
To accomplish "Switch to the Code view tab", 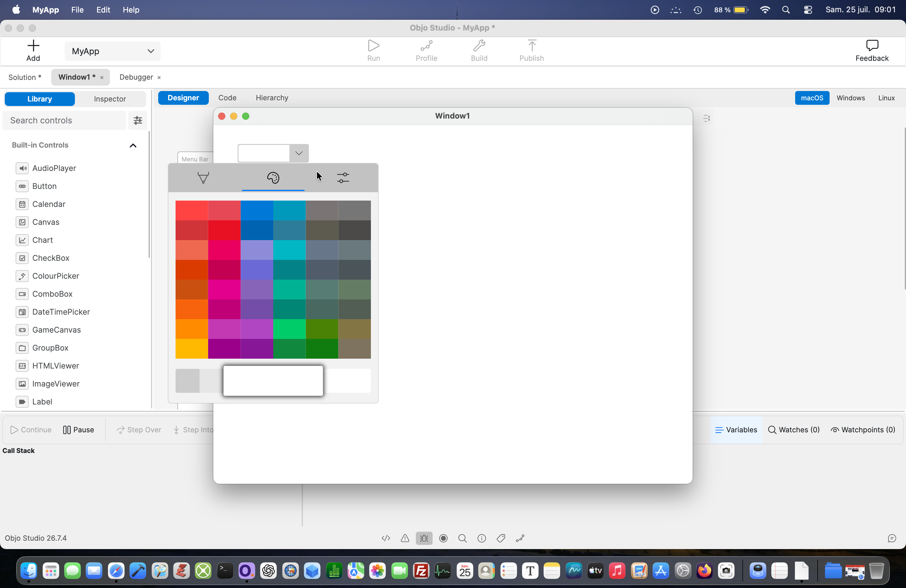I will (x=227, y=98).
